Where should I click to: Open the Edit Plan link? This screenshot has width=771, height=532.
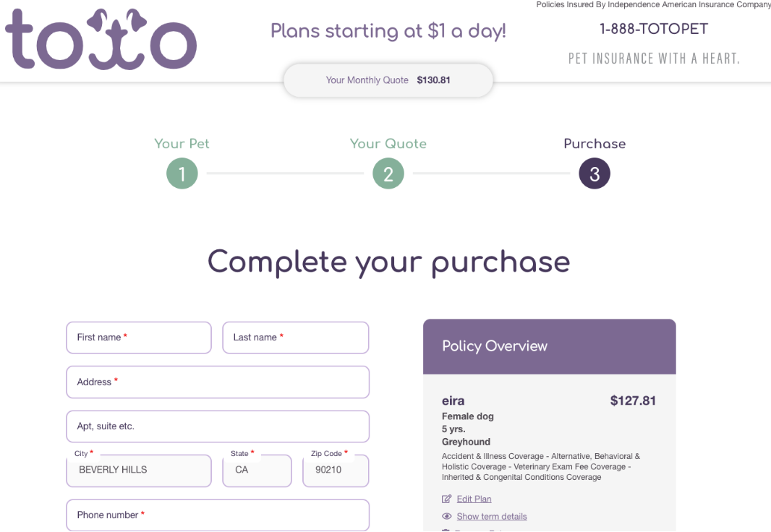pos(474,499)
